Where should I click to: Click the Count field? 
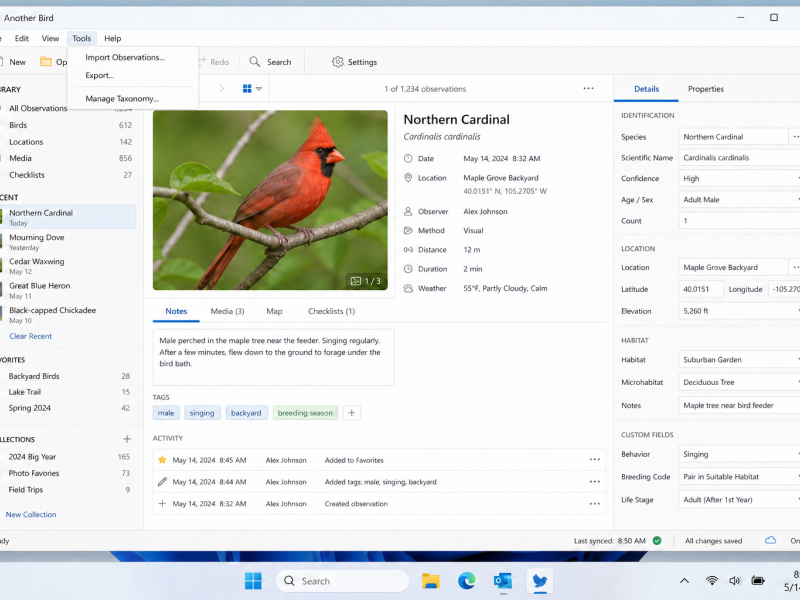pyautogui.click(x=739, y=221)
